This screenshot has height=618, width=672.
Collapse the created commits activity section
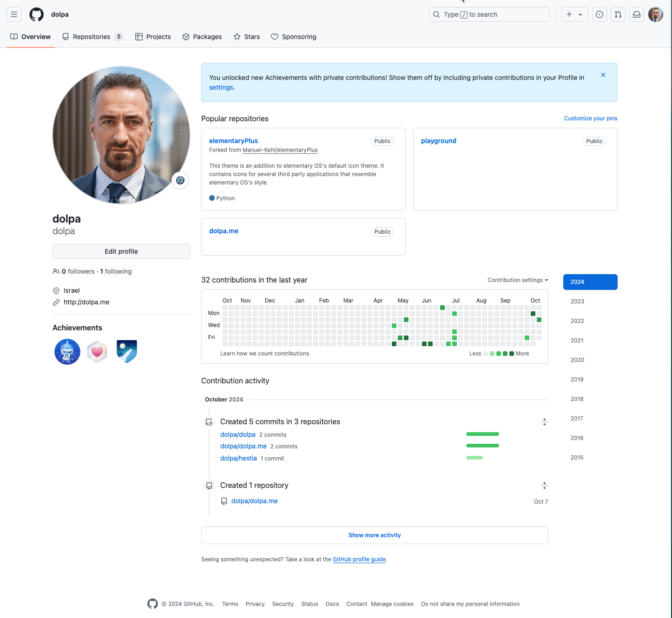tap(545, 422)
